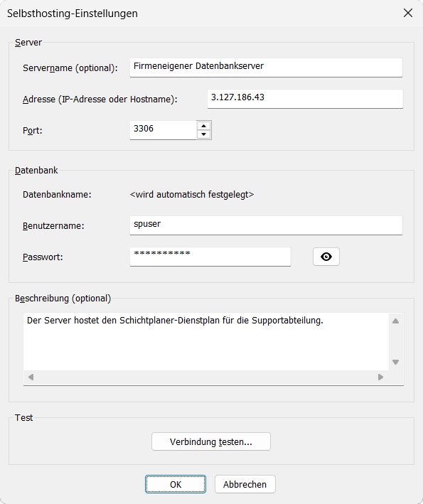Click the 'Adresse (IP-Adresse oder Hostname):' label
Image resolution: width=423 pixels, height=504 pixels.
(x=100, y=99)
